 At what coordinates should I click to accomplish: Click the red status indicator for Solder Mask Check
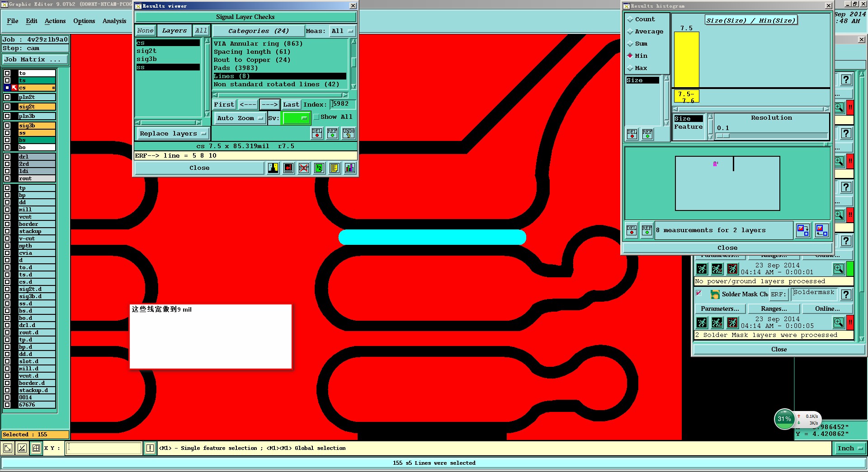(850, 322)
